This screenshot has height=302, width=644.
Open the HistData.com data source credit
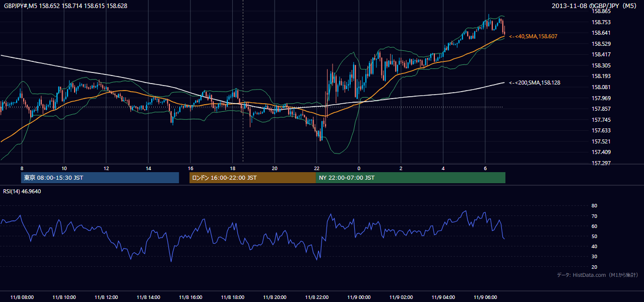(x=598, y=275)
